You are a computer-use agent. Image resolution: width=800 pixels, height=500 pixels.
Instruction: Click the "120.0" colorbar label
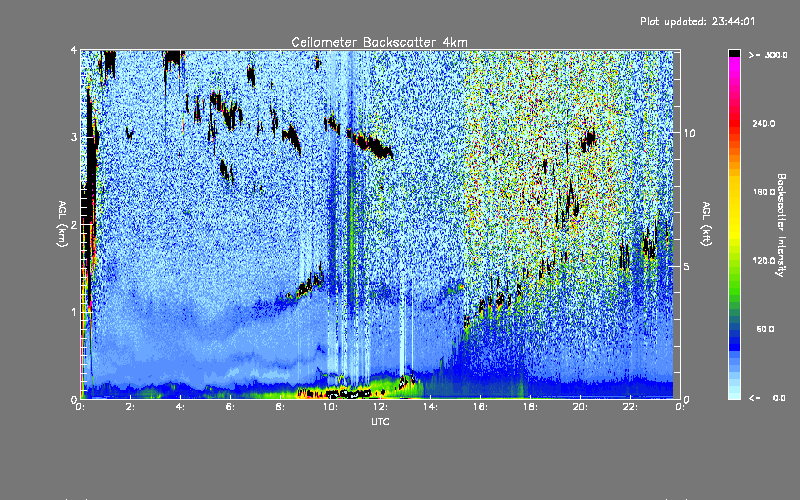tap(764, 260)
